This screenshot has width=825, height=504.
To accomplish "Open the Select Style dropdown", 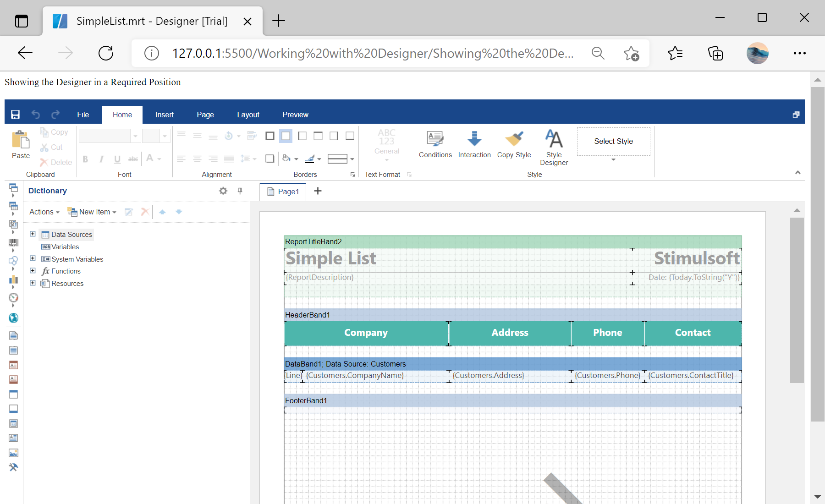I will click(613, 159).
